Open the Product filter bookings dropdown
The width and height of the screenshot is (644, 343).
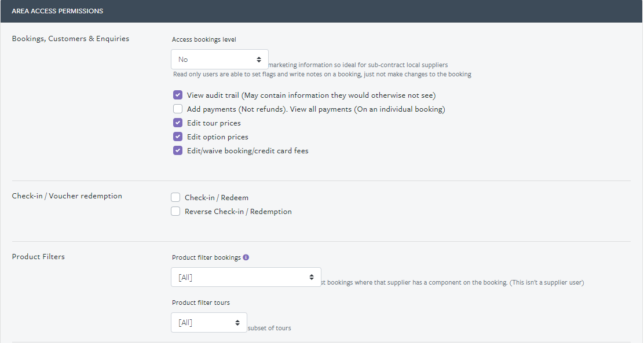[246, 278]
